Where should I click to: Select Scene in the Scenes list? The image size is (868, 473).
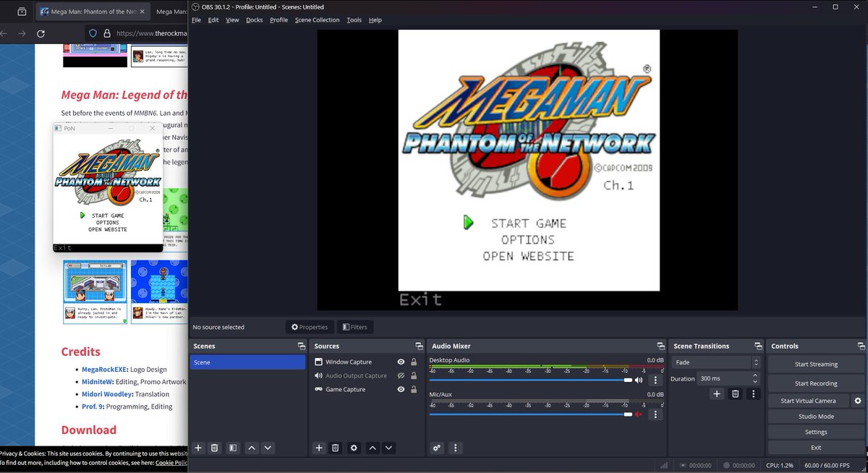[247, 362]
